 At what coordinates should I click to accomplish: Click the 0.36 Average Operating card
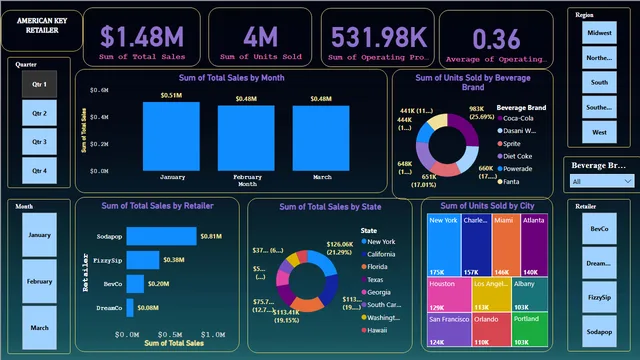pos(496,40)
